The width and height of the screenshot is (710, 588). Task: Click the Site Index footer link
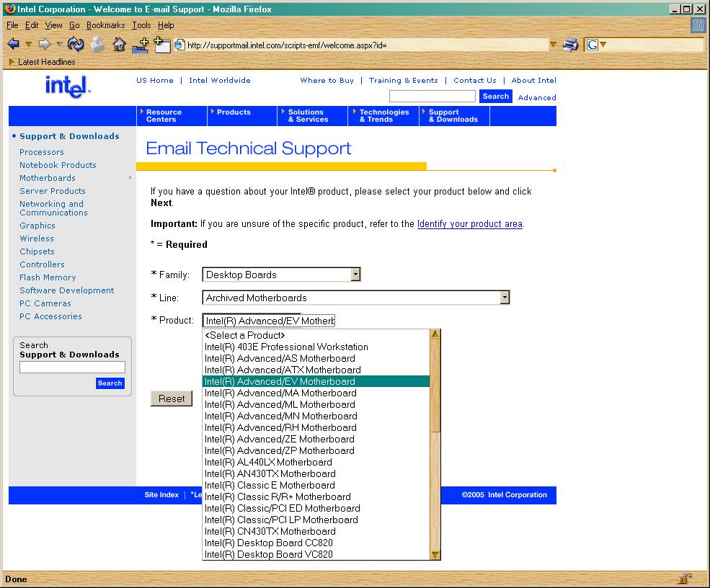161,495
